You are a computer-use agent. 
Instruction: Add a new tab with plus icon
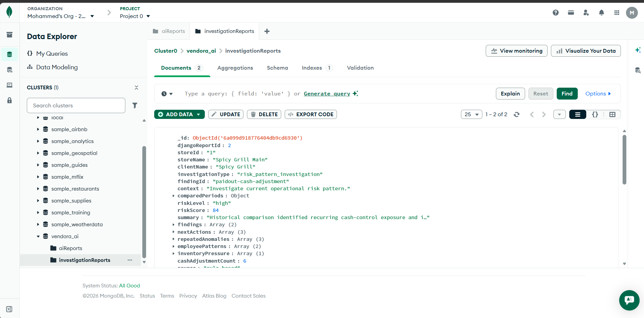[267, 31]
